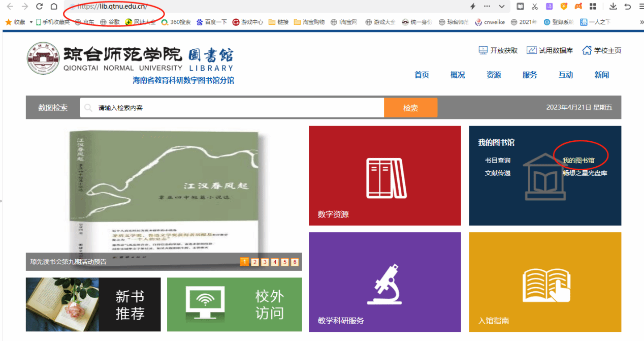The image size is (644, 341).
Task: Open the browser downloads icon
Action: pyautogui.click(x=613, y=7)
